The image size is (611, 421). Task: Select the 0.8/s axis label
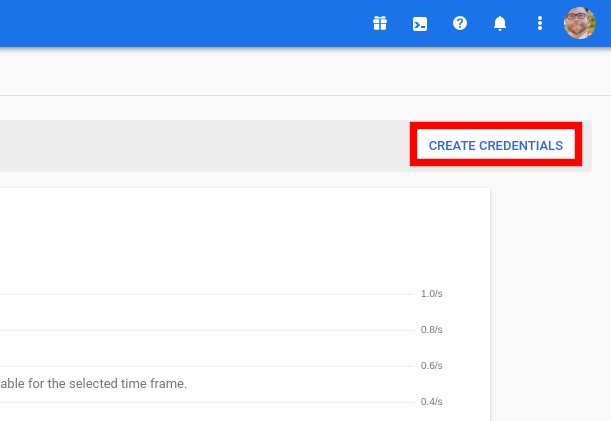[x=431, y=330]
